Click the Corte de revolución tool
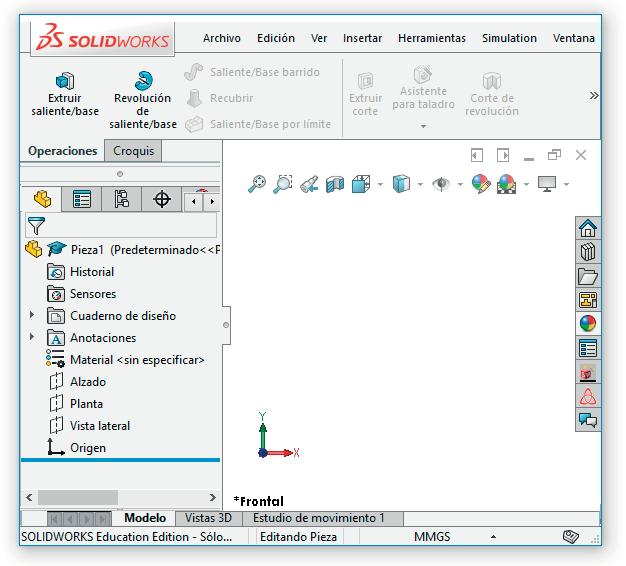626x566 pixels. 492,95
